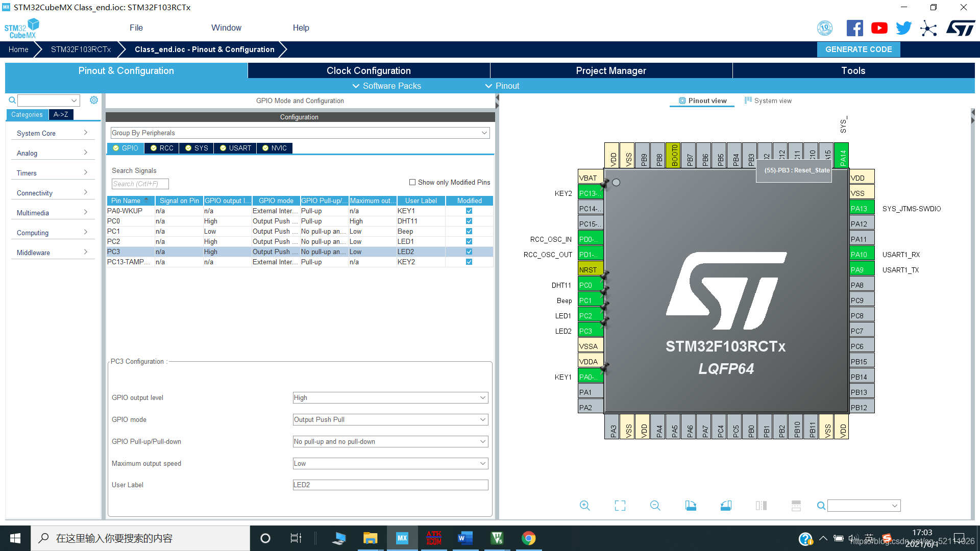Select the SYS peripheral tab
The image size is (980, 551).
[197, 148]
